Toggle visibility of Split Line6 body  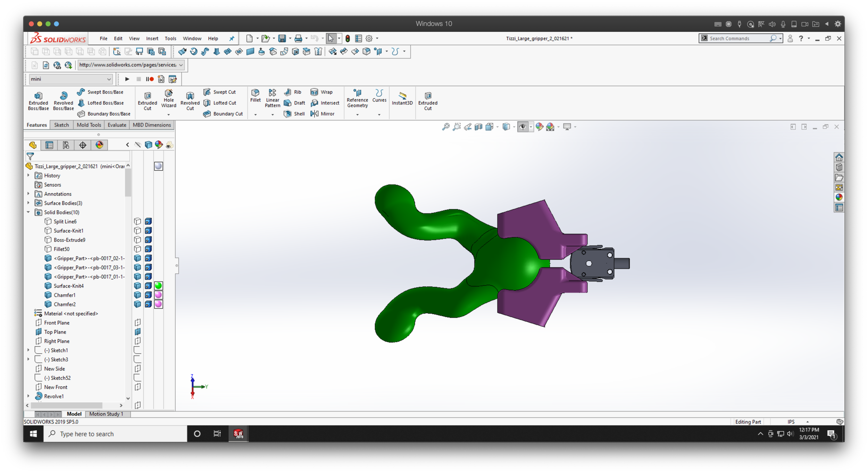(x=137, y=221)
